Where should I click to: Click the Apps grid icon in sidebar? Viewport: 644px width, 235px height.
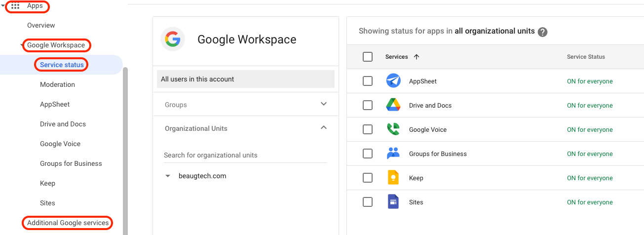(15, 6)
